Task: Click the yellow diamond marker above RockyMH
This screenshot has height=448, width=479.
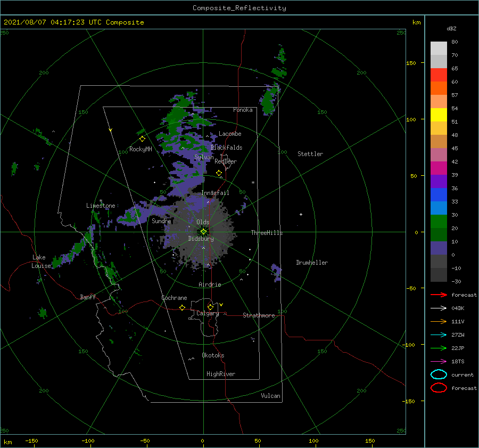Action: 142,139
